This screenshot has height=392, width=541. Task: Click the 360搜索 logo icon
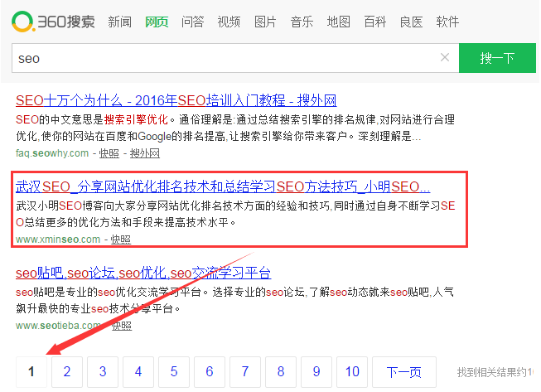click(23, 21)
